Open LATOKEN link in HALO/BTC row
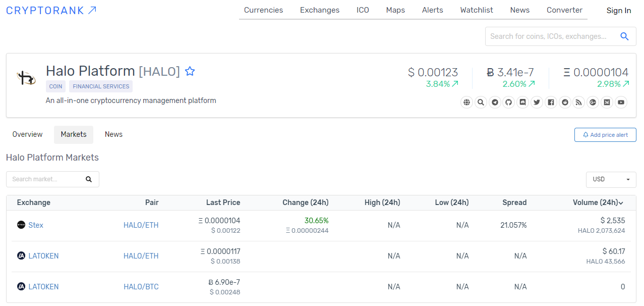644x306 pixels. click(43, 287)
